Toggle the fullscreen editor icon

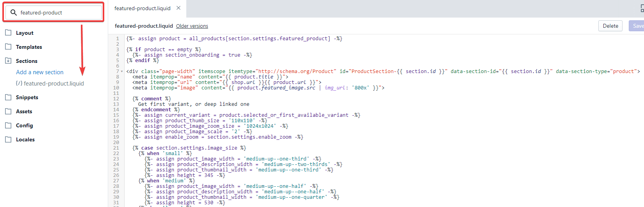(x=642, y=9)
